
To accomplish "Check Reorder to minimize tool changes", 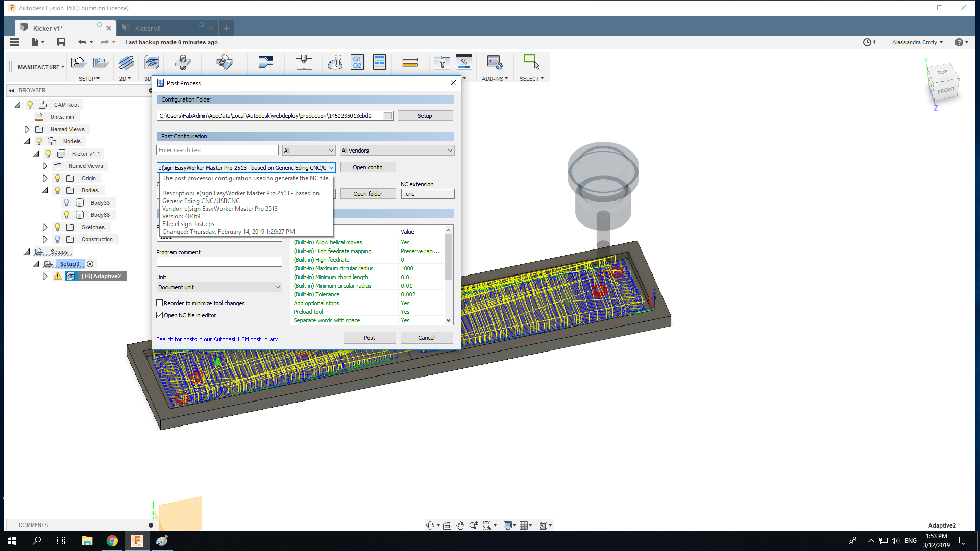I will click(x=160, y=303).
